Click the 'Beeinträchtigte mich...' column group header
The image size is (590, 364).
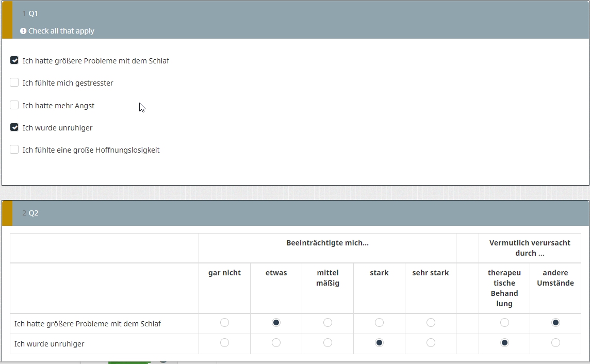pyautogui.click(x=327, y=243)
